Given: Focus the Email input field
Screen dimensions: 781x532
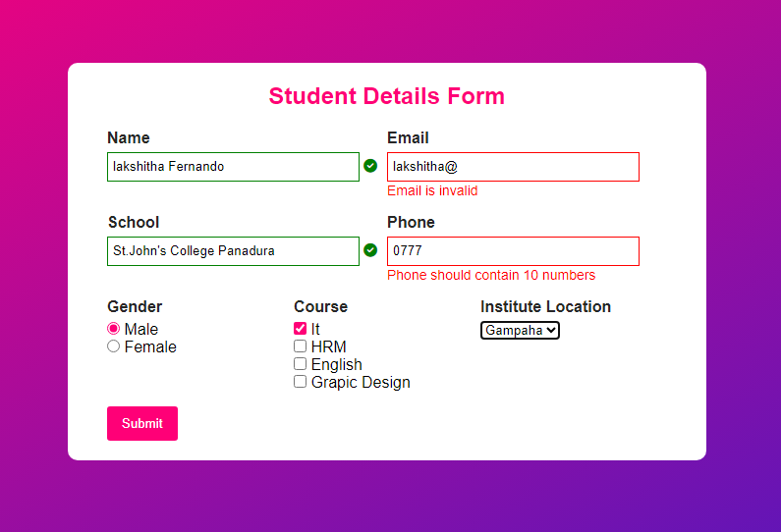Looking at the screenshot, I should [x=513, y=167].
